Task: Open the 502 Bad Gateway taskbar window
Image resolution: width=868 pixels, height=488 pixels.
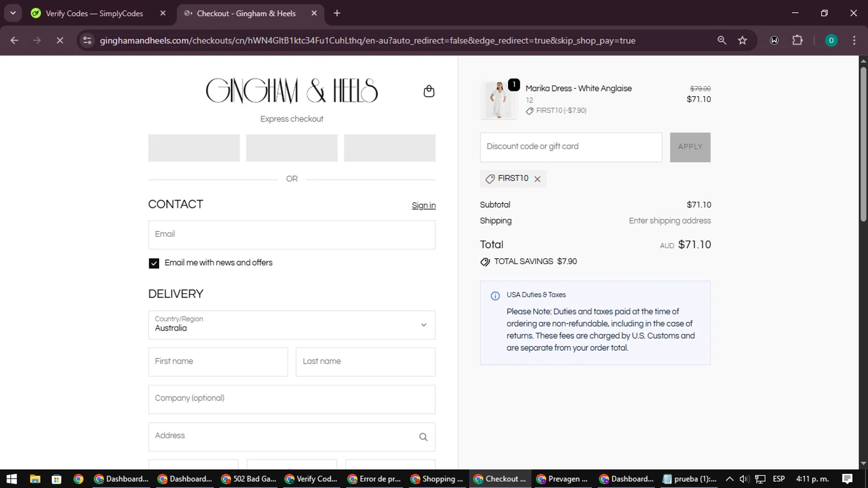Action: 249,479
